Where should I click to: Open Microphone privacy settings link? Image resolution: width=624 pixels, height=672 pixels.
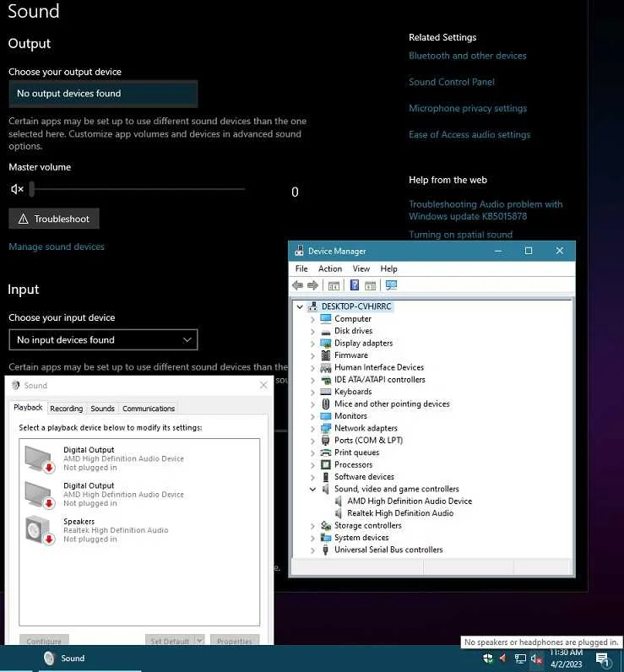coord(468,108)
